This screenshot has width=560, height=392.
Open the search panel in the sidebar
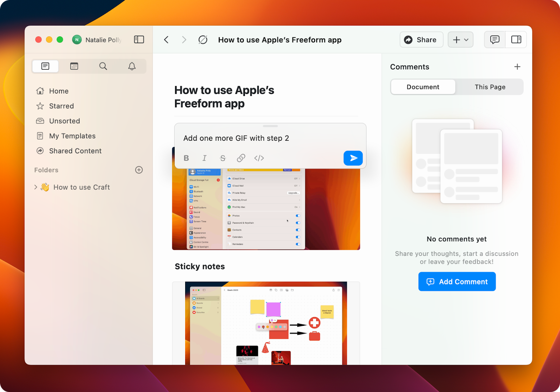tap(103, 66)
